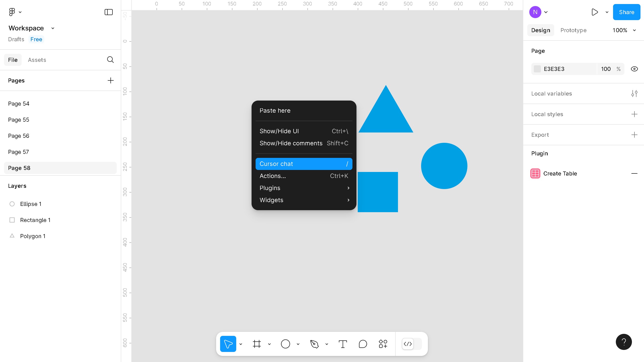The width and height of the screenshot is (644, 362).
Task: Select the Ellipse shape tool
Action: pos(285,344)
